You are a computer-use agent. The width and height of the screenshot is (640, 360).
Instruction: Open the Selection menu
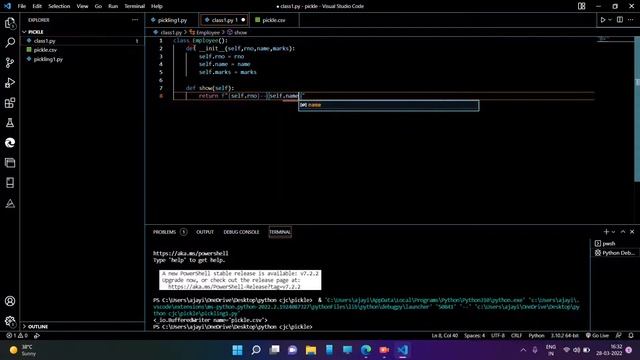(x=59, y=6)
